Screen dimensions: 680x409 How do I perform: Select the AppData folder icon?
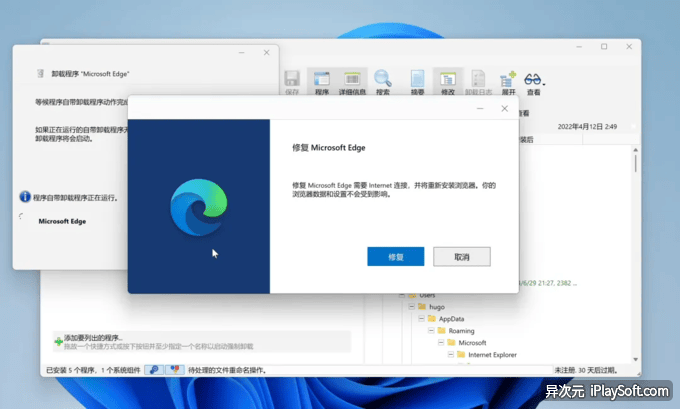[x=432, y=318]
